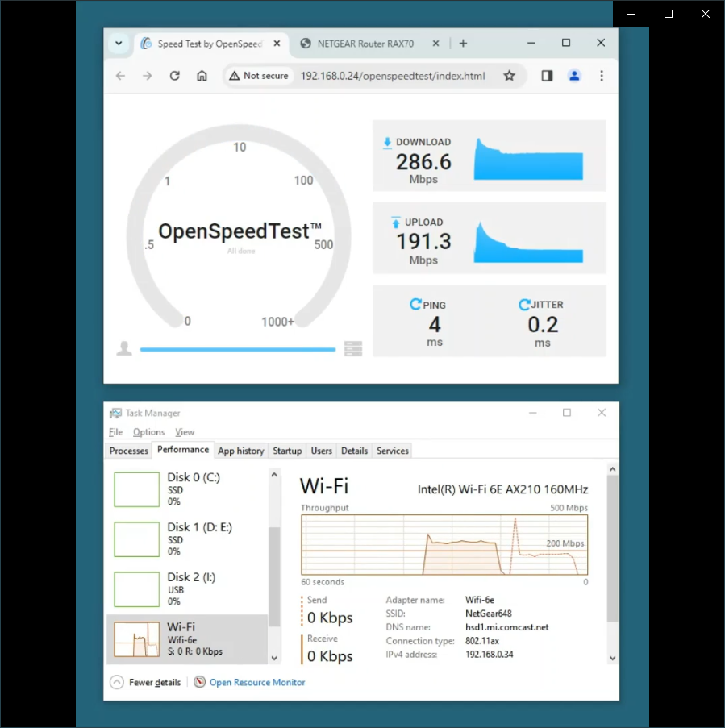
Task: Select the Wi-Fi item in the sidebar
Action: pyautogui.click(x=187, y=639)
